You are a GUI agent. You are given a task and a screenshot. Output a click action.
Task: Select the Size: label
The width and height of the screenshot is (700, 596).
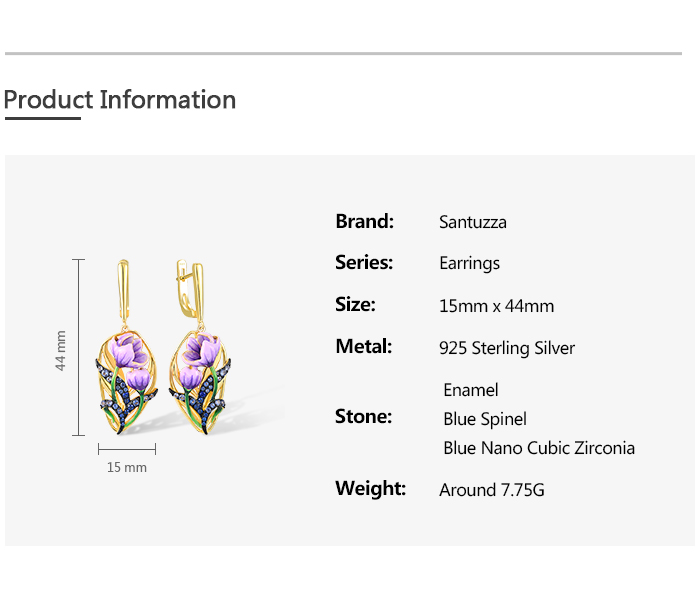click(x=355, y=304)
